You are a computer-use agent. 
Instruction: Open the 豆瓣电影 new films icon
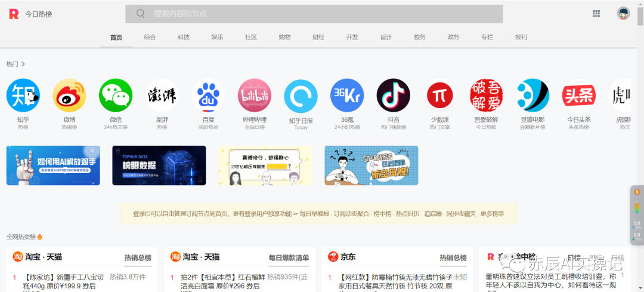coord(532,96)
